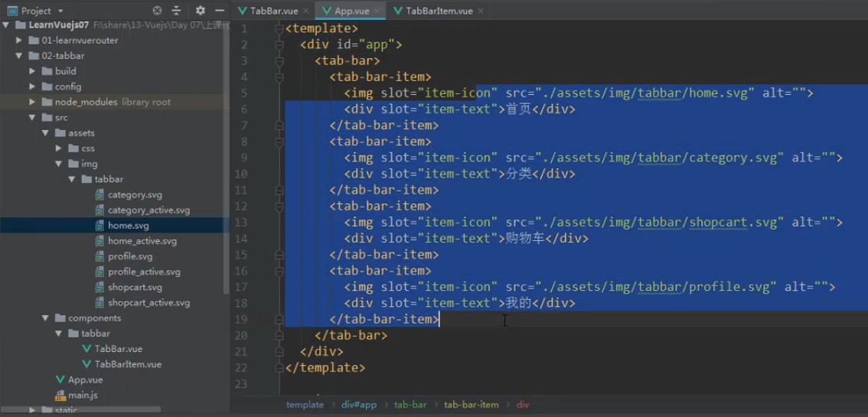The image size is (868, 417).
Task: Select home.svg file in tree
Action: pyautogui.click(x=129, y=226)
